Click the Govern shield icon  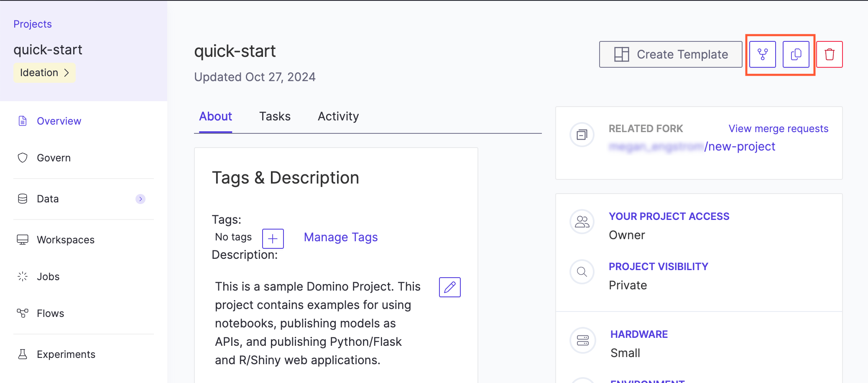23,158
